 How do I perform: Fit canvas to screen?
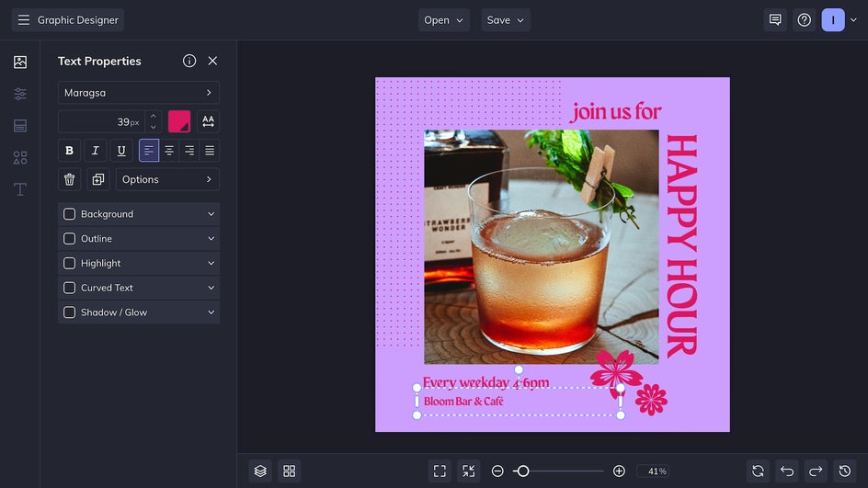(440, 471)
